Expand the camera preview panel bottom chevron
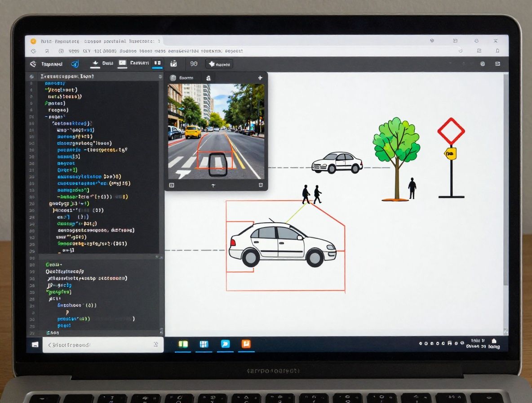The image size is (532, 403). click(x=213, y=185)
